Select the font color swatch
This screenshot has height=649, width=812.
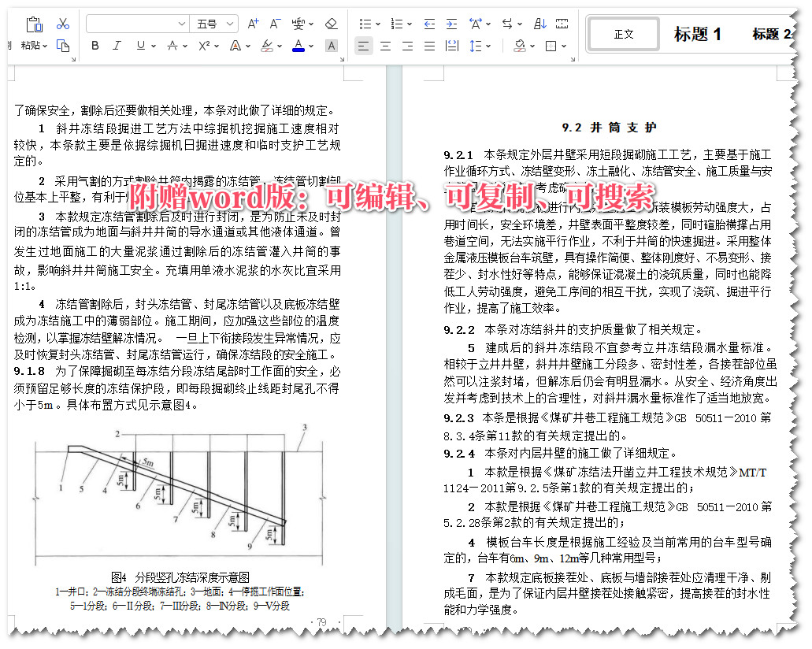point(298,46)
